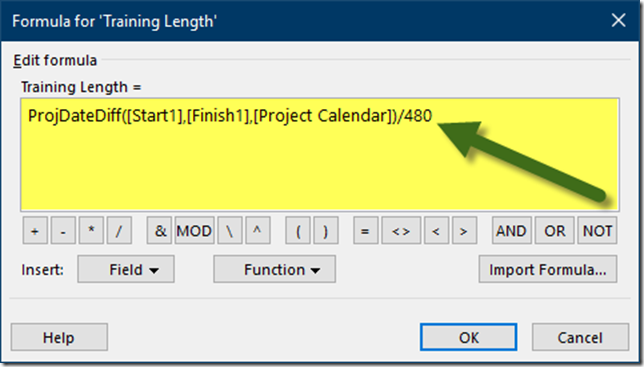Cancel the formula dialog

(x=580, y=337)
